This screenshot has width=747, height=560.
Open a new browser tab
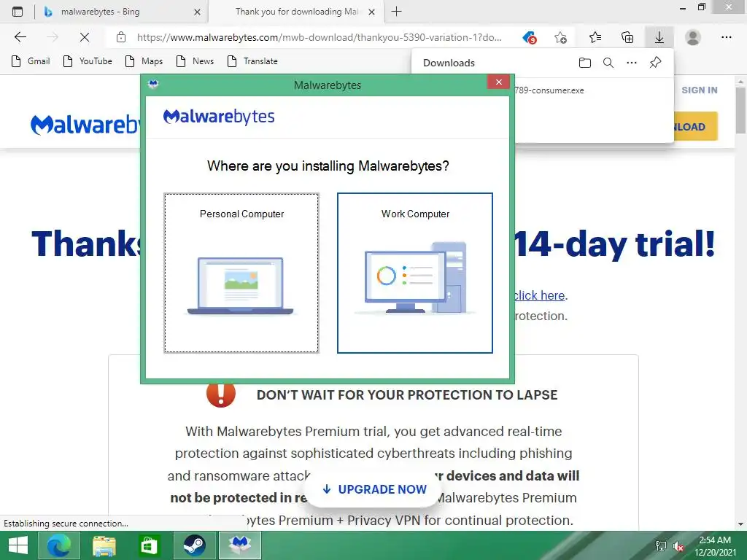(x=396, y=12)
